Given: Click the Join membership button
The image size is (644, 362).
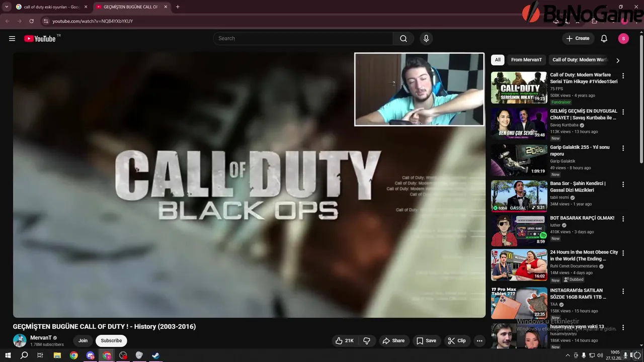Looking at the screenshot, I should [83, 340].
